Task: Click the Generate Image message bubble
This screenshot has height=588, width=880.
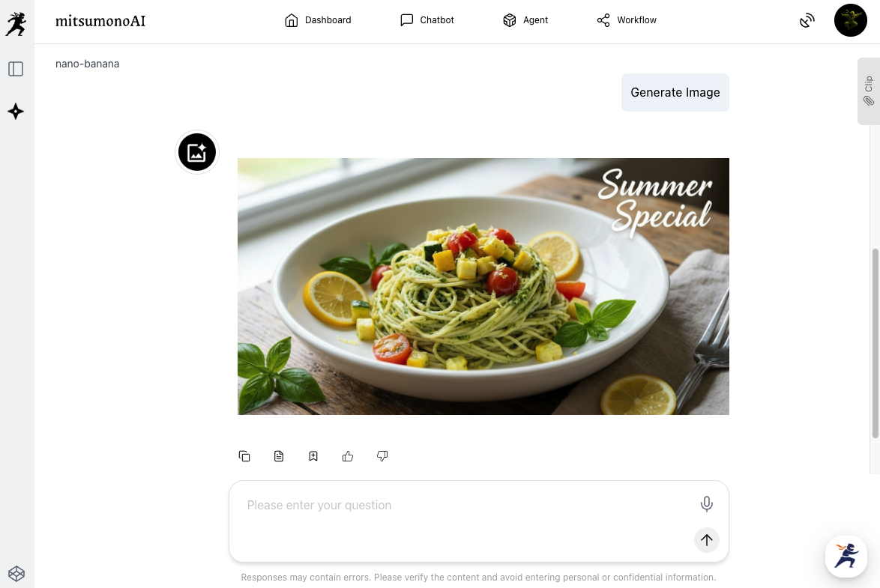Action: (x=675, y=93)
